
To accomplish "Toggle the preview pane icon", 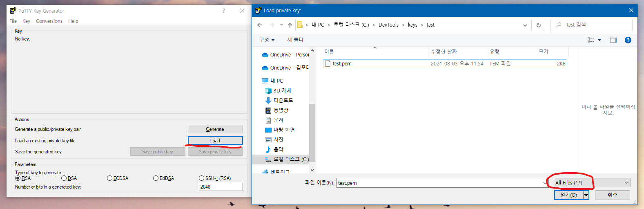I will click(613, 40).
